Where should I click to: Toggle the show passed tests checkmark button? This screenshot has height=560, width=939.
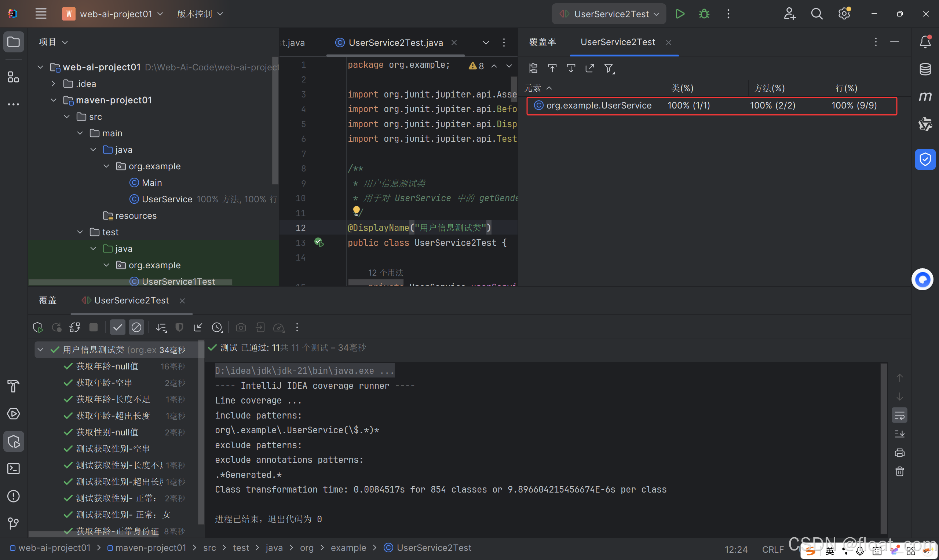pos(117,327)
